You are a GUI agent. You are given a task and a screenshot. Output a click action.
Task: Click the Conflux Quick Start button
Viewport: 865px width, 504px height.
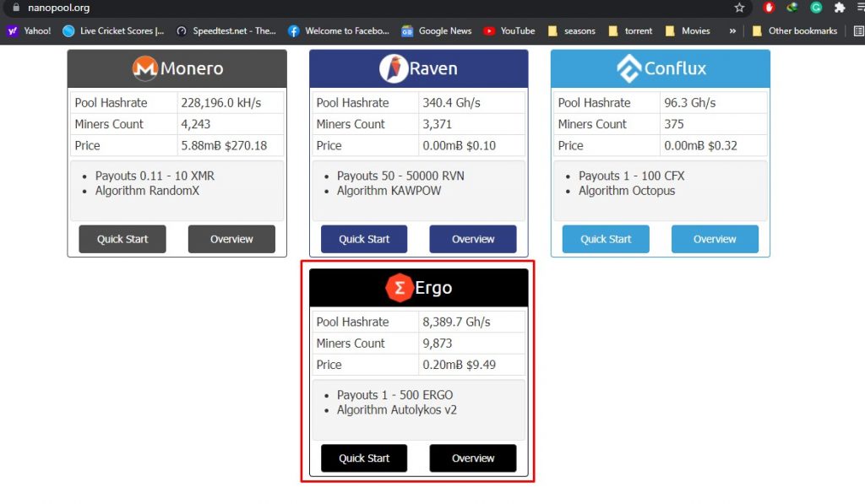[606, 239]
